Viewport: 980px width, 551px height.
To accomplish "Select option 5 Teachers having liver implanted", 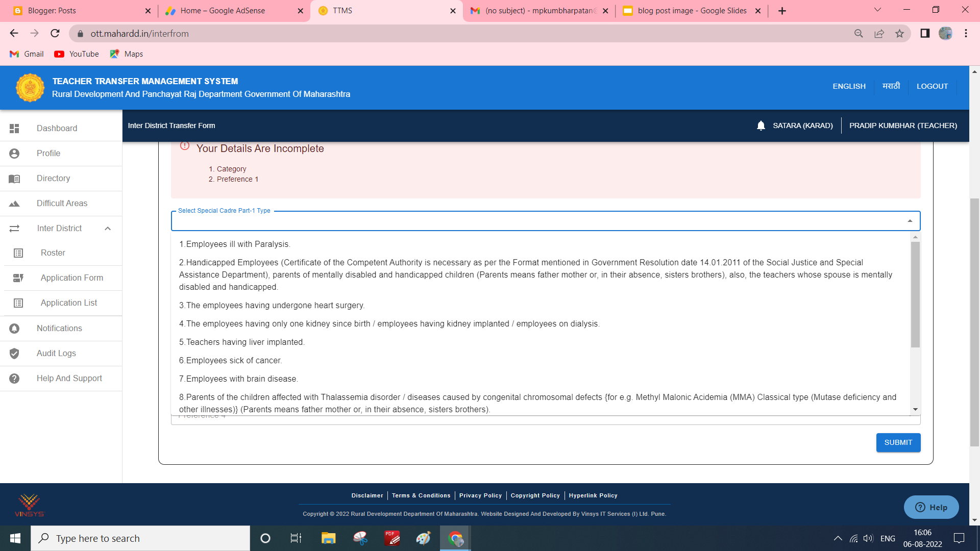I will [x=540, y=342].
